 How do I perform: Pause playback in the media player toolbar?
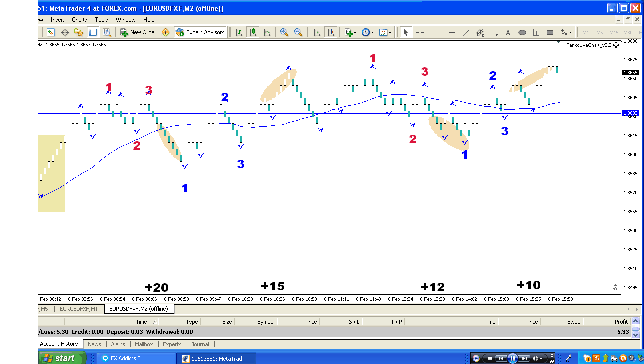[x=513, y=358]
